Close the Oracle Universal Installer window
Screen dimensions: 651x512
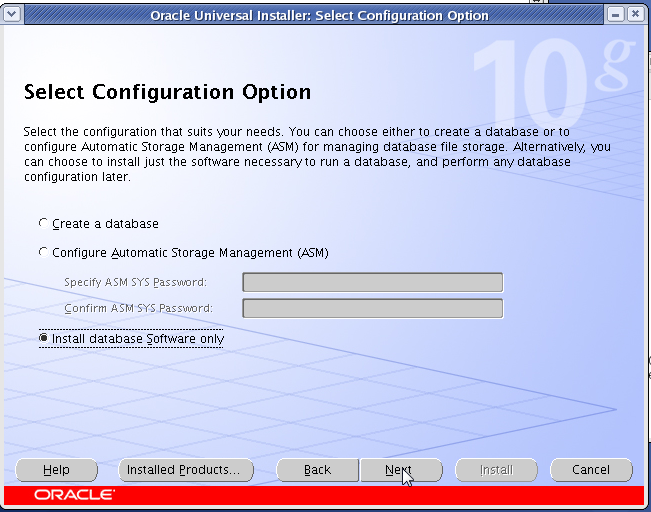635,15
